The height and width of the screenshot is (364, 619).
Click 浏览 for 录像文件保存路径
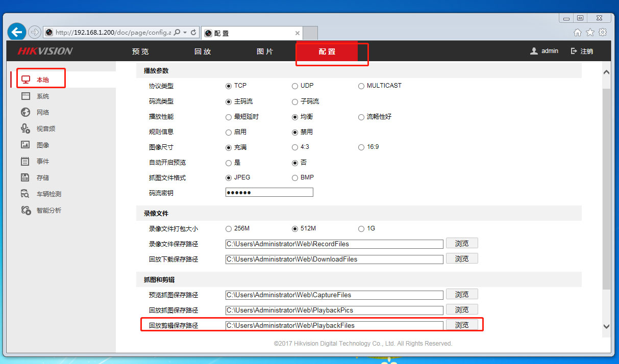[x=462, y=244]
